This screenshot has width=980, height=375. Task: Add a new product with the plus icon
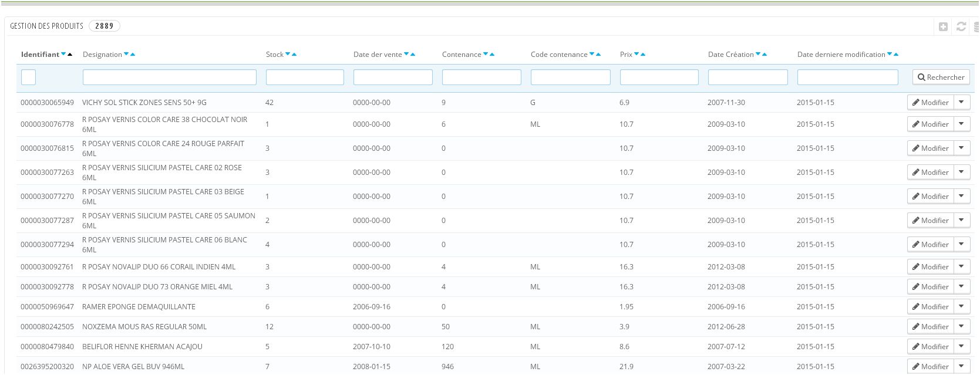[x=943, y=26]
